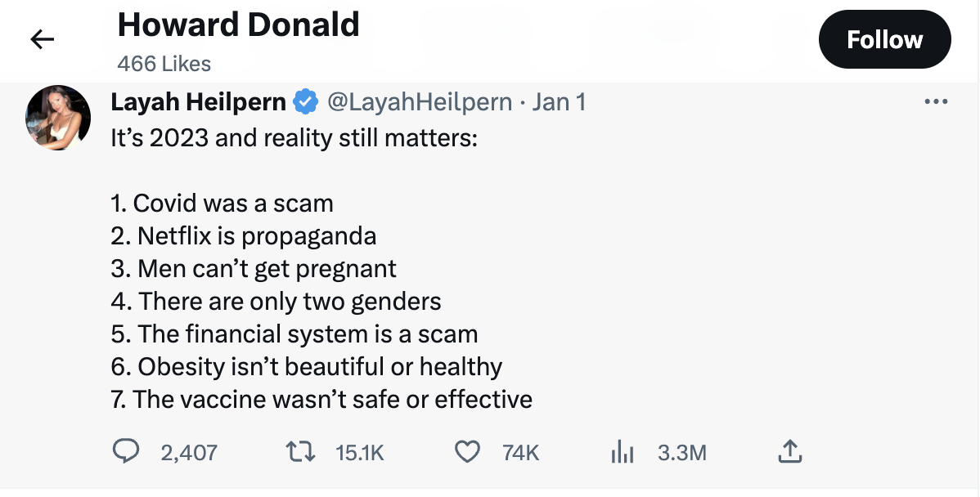980x497 pixels.
Task: Open the view analytics bar chart icon
Action: click(623, 452)
